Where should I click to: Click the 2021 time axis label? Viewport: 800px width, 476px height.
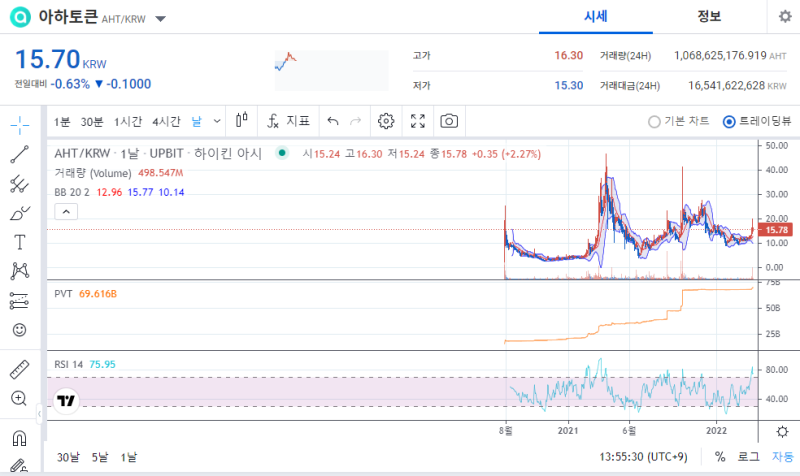(x=568, y=431)
